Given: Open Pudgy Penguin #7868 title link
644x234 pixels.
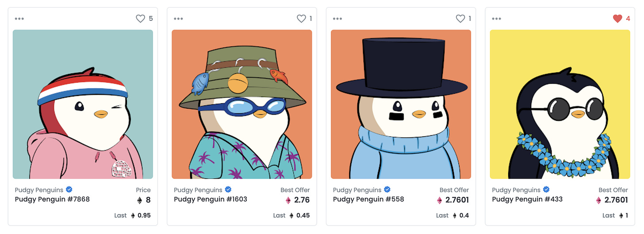Looking at the screenshot, I should 52,199.
